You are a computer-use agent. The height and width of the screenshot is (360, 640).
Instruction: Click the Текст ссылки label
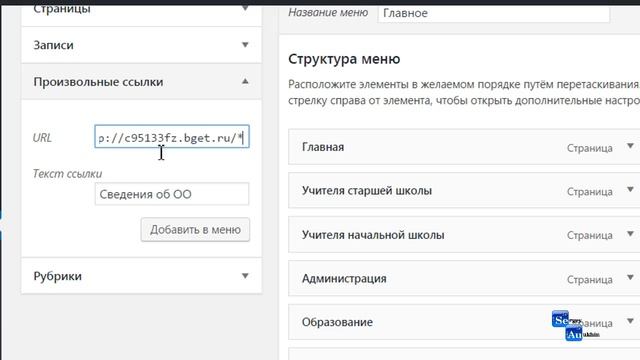pos(67,174)
